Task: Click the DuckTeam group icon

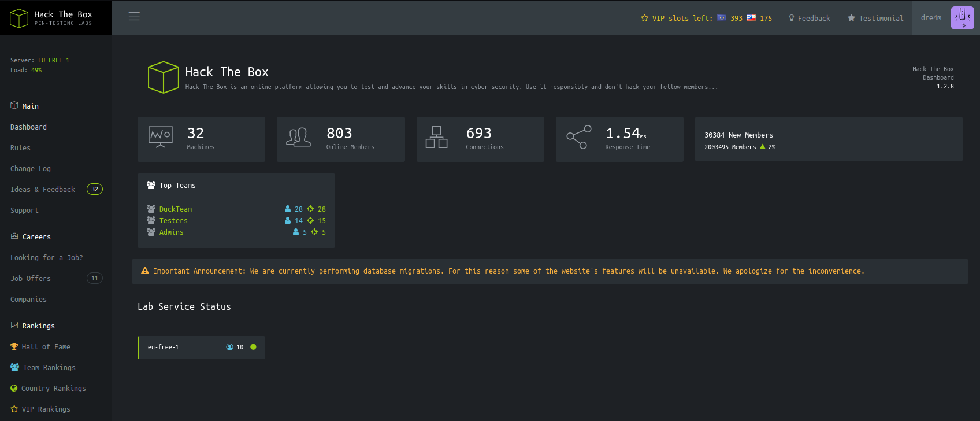Action: (151, 209)
